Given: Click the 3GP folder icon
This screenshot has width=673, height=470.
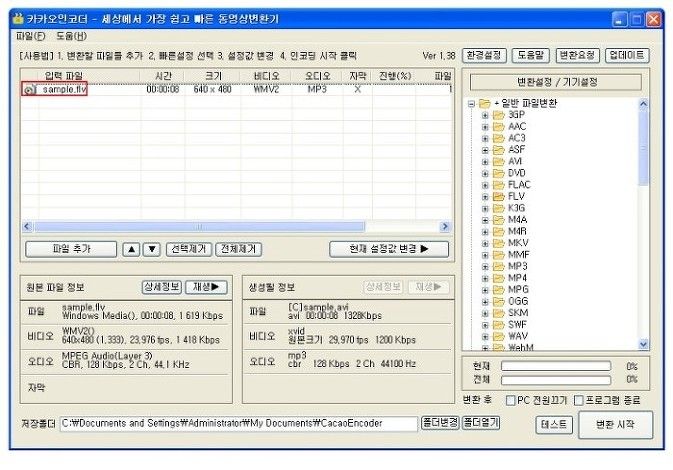Looking at the screenshot, I should point(498,115).
